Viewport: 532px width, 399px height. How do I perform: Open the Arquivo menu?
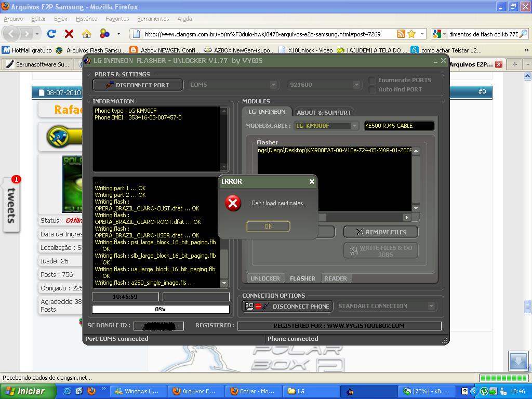pyautogui.click(x=14, y=19)
